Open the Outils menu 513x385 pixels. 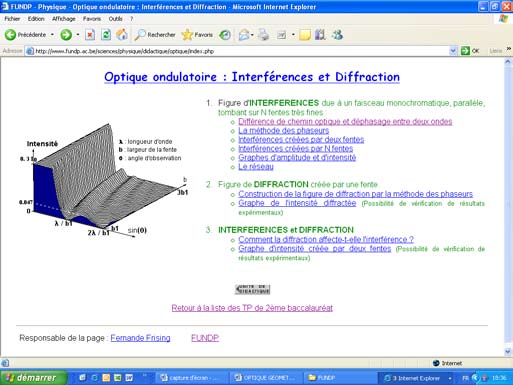(x=115, y=19)
